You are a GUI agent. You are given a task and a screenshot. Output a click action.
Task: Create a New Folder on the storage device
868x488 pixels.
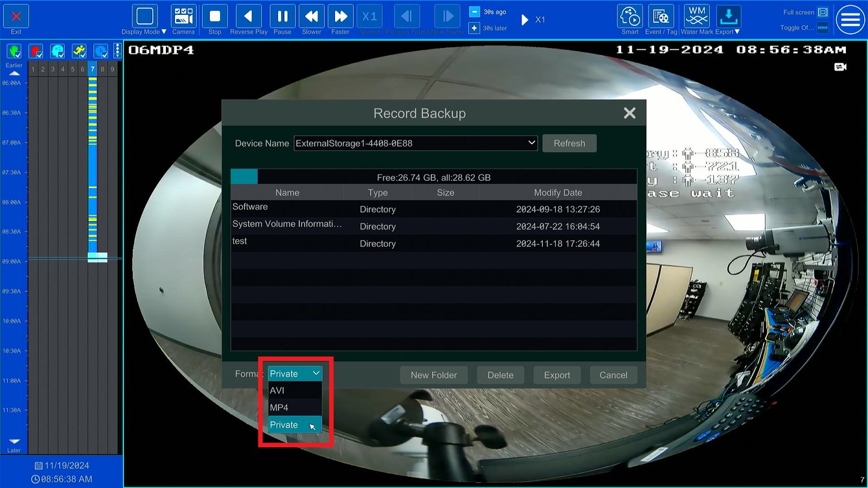point(434,375)
